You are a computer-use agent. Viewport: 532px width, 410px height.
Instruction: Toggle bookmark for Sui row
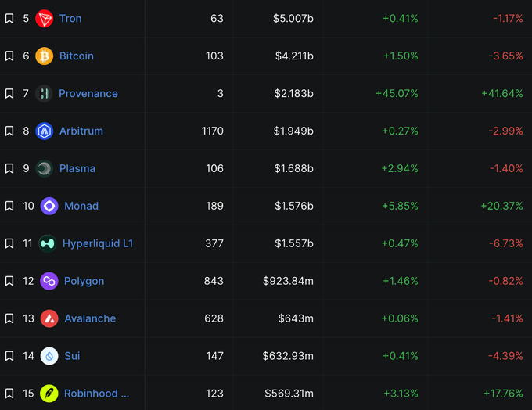tap(9, 356)
